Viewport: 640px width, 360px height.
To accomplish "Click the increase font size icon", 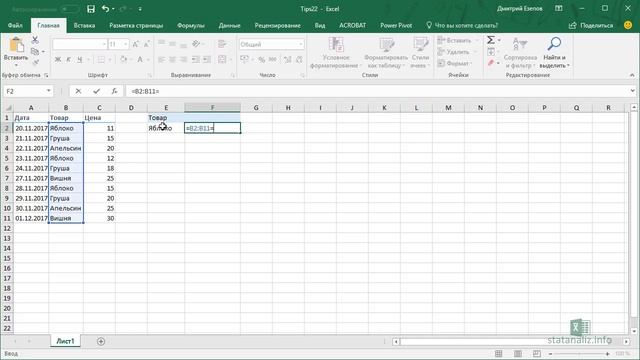I will pyautogui.click(x=136, y=44).
